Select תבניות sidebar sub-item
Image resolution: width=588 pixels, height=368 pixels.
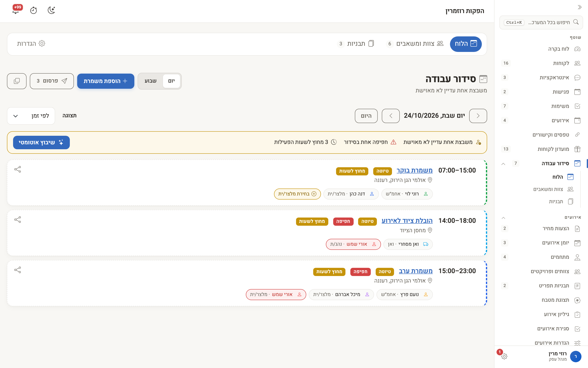point(561,201)
